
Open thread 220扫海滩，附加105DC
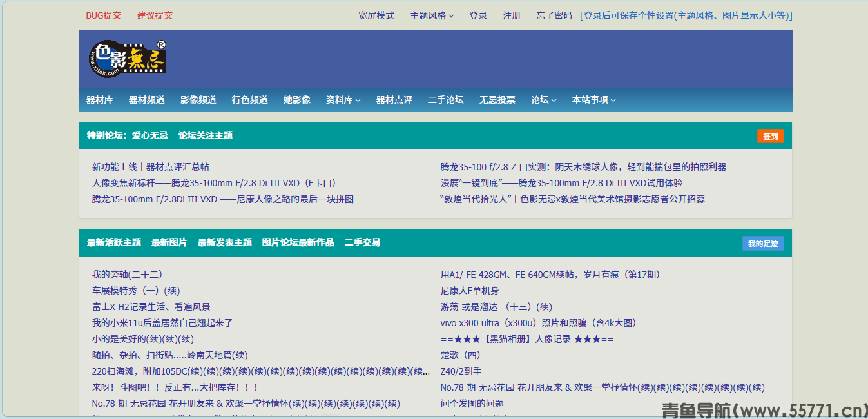[x=139, y=371]
